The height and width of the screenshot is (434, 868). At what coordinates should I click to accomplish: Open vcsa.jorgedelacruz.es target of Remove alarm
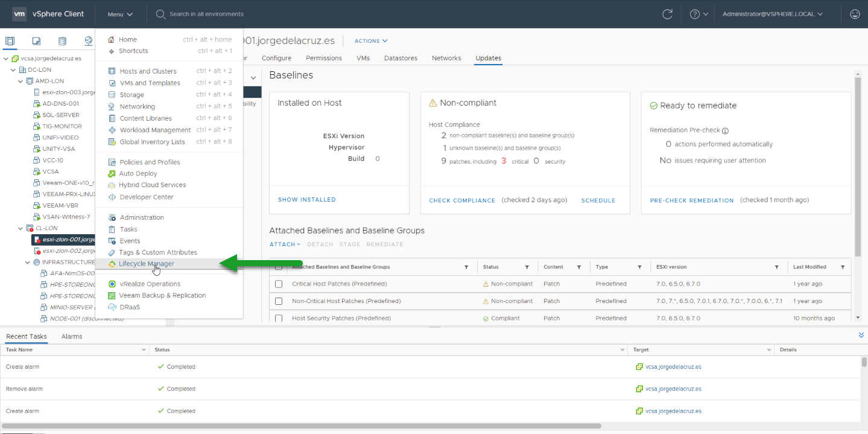(673, 389)
